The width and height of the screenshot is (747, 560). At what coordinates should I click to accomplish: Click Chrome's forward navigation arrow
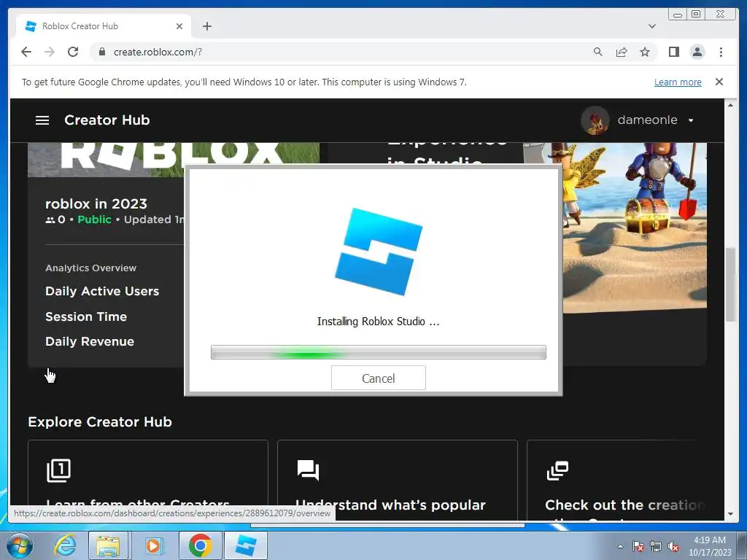pos(50,52)
